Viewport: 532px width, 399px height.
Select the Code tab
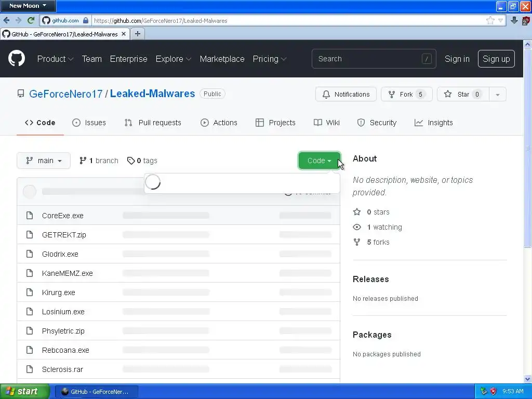click(40, 123)
